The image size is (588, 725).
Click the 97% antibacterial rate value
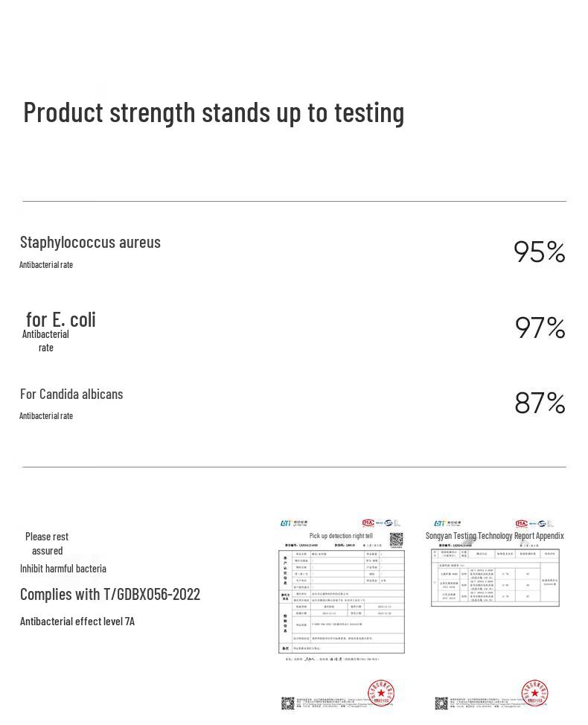tap(540, 328)
